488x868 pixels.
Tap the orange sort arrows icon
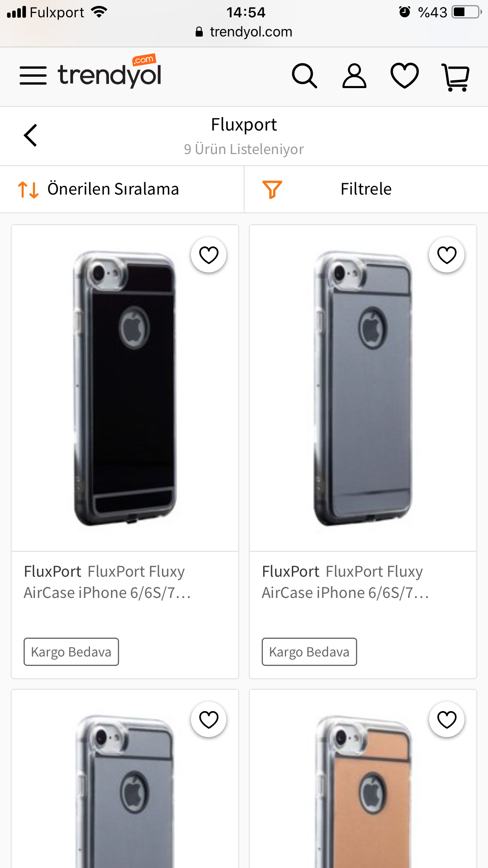point(28,189)
